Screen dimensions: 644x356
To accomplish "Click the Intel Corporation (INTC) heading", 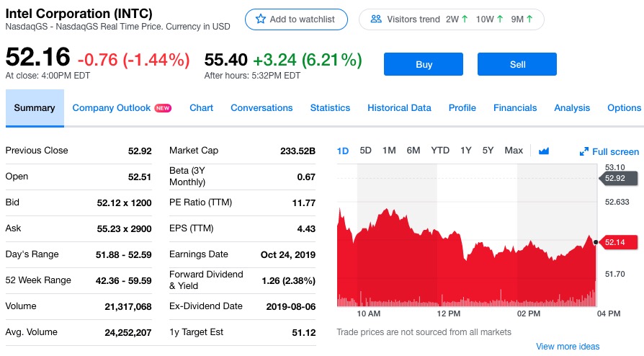I will 79,14.
